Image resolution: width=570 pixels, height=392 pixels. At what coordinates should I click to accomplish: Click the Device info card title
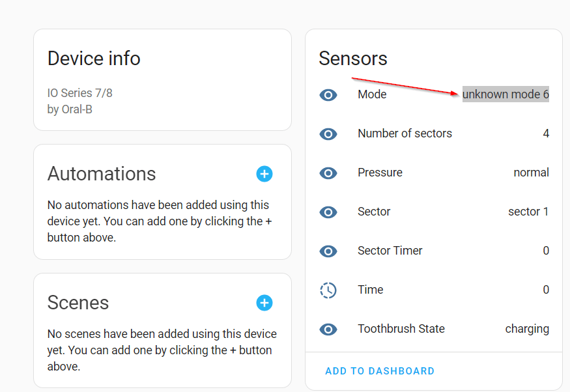(x=93, y=59)
